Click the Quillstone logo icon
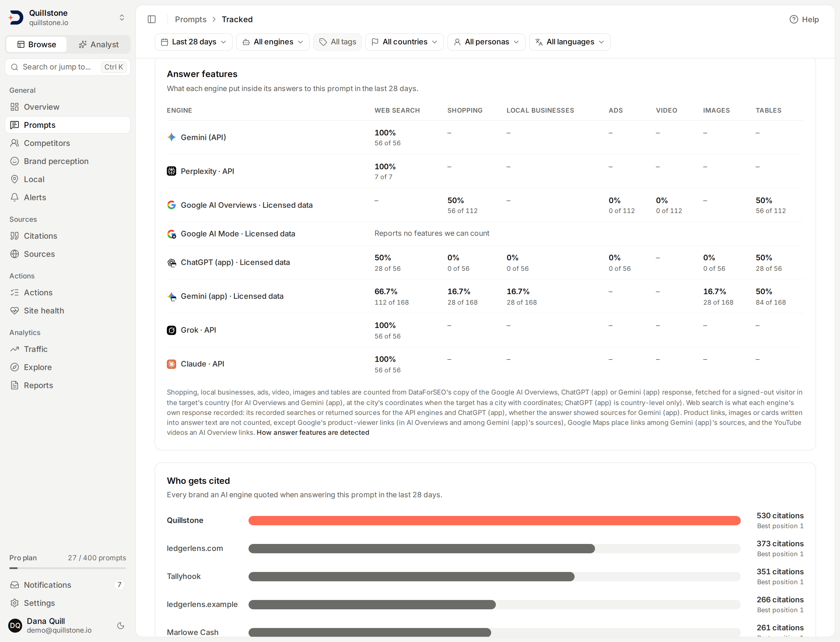Screen dimensions: 840x642 [x=16, y=18]
